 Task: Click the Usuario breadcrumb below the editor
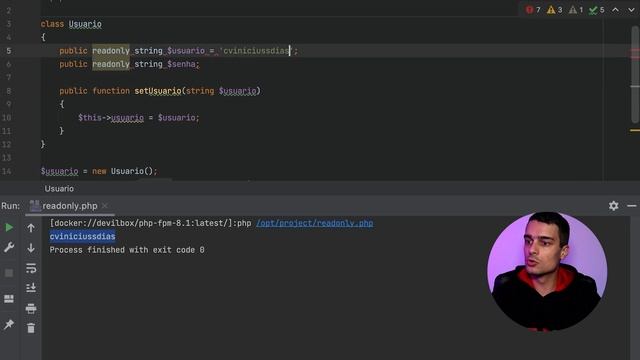[x=59, y=189]
